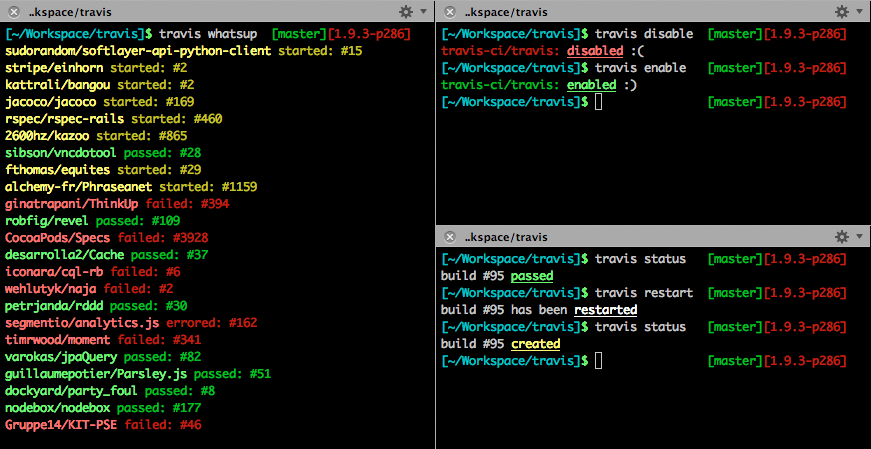Viewport: 871px width, 449px height.
Task: Click 'ginatrapani/ThinkUp' repository text
Action: tap(72, 204)
